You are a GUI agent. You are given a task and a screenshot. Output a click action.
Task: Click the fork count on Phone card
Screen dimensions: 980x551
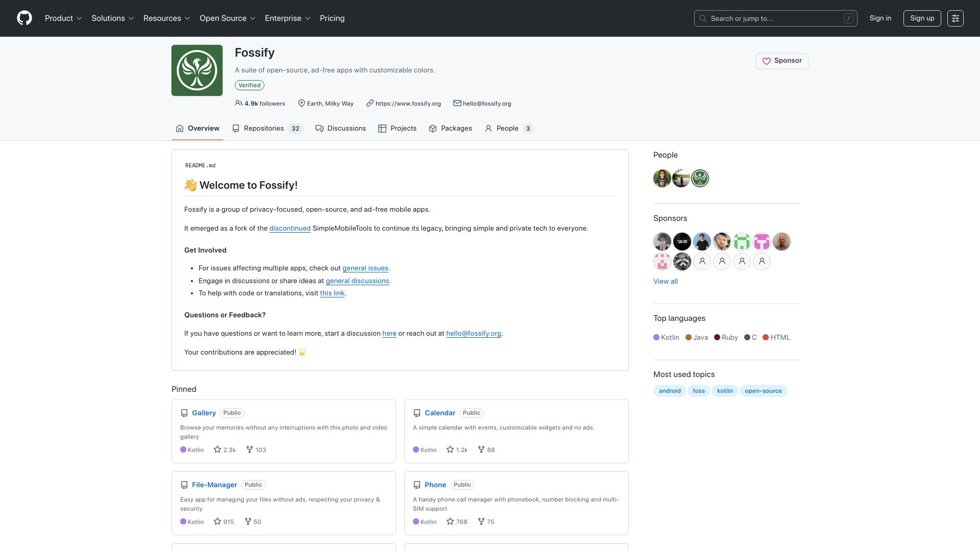486,522
